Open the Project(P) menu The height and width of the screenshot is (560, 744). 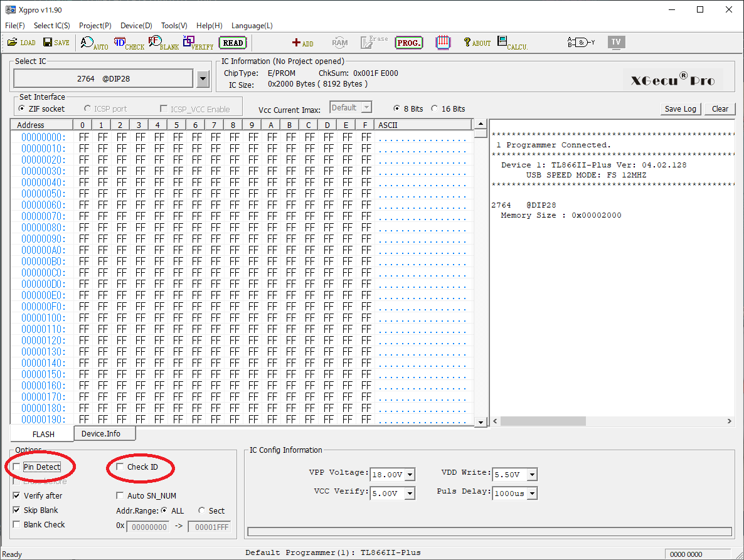(x=95, y=26)
